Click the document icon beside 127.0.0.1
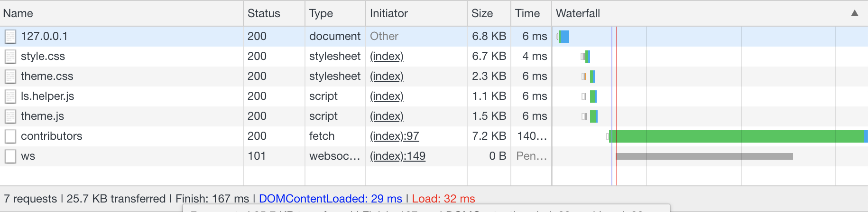This screenshot has height=212, width=868. 10,37
